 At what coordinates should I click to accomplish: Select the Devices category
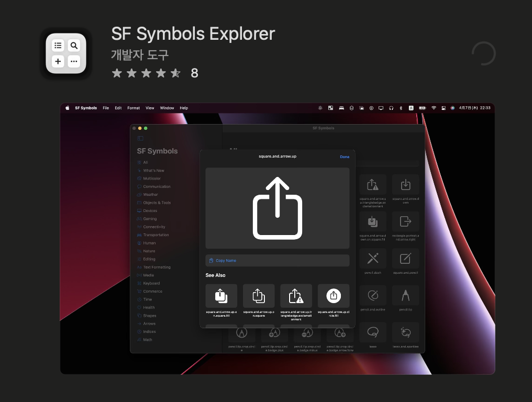[x=147, y=210]
